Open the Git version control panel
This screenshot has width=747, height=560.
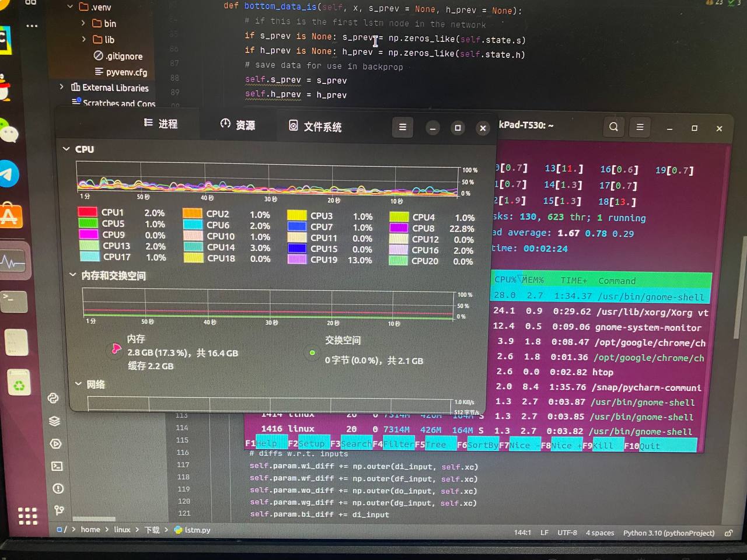coord(59,510)
